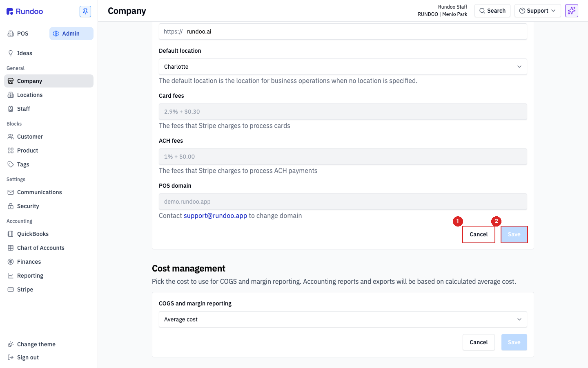Click the Staff badge icon
Screen dimensions: 588x368
coord(11,109)
